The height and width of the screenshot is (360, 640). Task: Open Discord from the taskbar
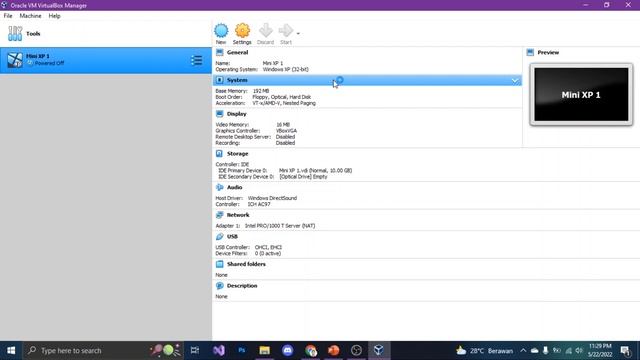pyautogui.click(x=288, y=351)
